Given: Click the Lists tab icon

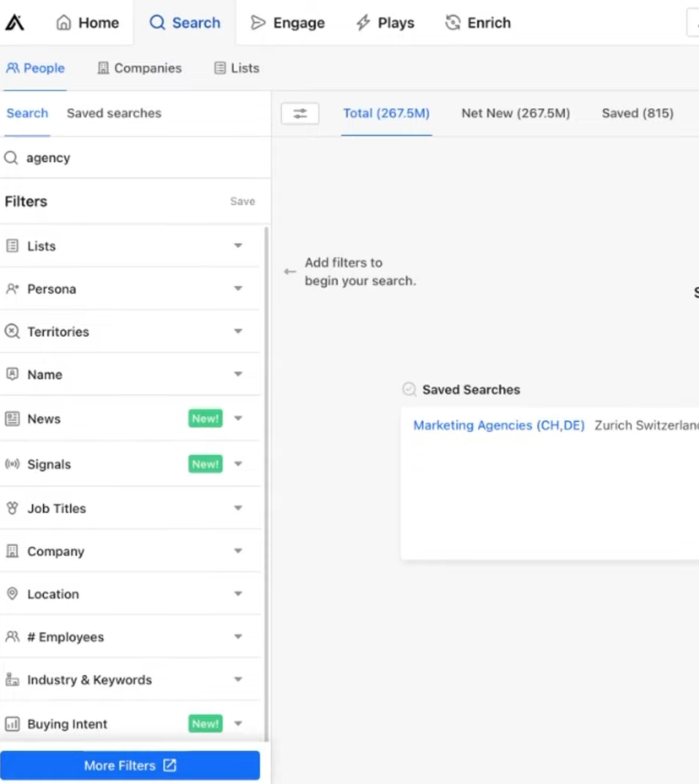Looking at the screenshot, I should 219,68.
